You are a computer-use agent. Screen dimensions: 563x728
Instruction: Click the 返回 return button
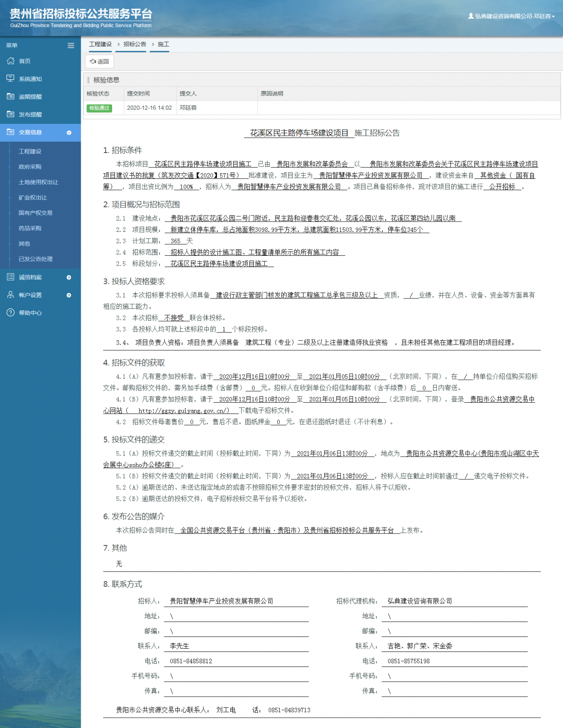[99, 61]
